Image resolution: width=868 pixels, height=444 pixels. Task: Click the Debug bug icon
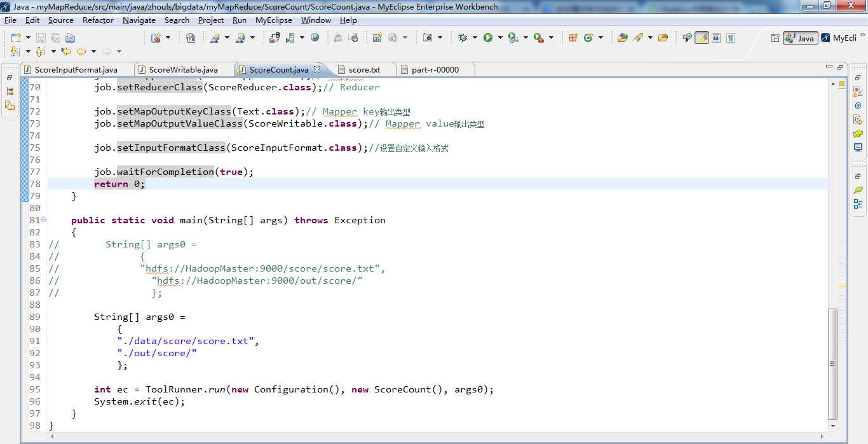(463, 38)
